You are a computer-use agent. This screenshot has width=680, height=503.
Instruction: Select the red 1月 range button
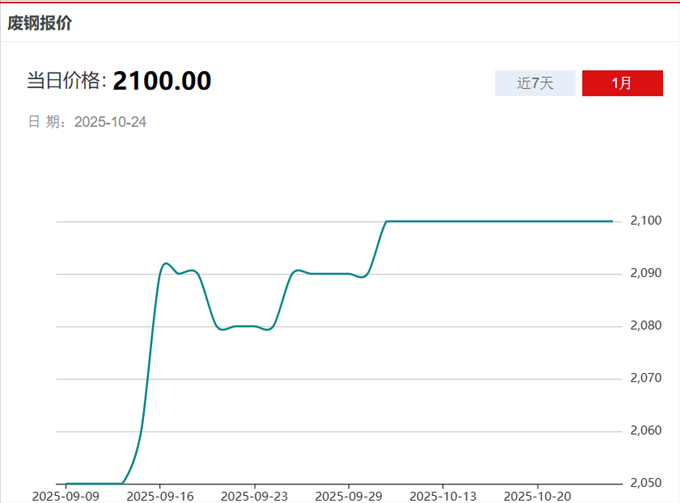tap(622, 84)
